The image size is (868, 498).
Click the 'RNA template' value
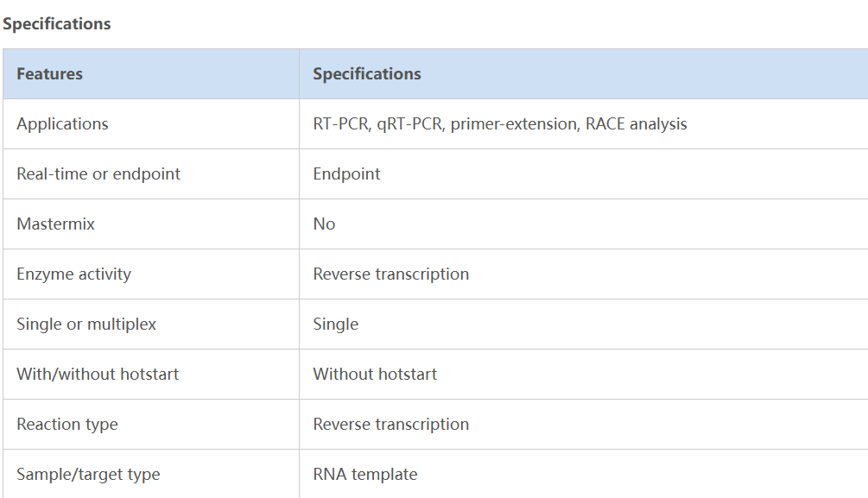pyautogui.click(x=364, y=474)
